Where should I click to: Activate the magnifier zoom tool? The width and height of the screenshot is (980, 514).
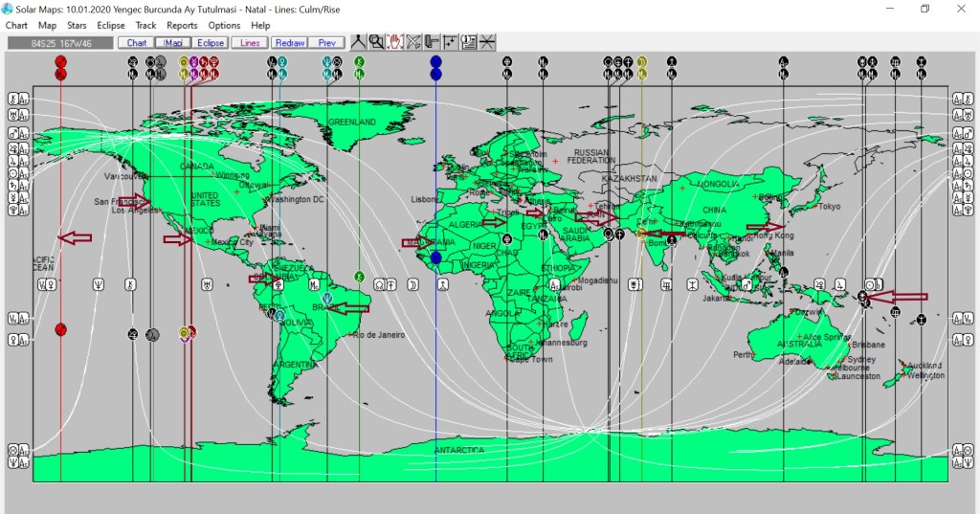click(376, 42)
